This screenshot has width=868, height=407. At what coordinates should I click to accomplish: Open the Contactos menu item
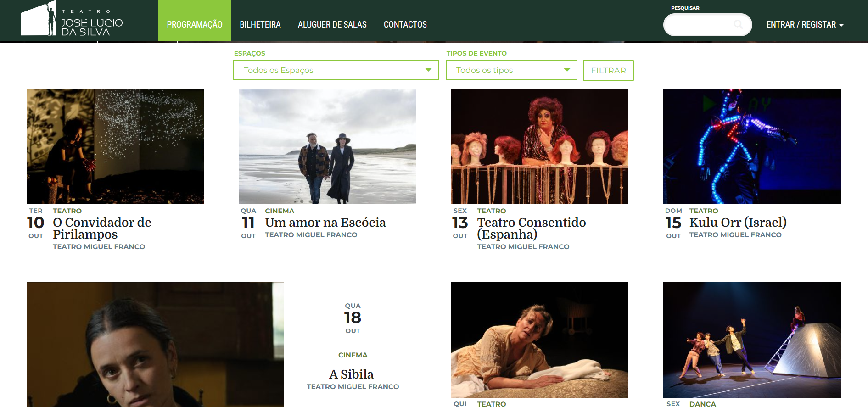pyautogui.click(x=405, y=25)
